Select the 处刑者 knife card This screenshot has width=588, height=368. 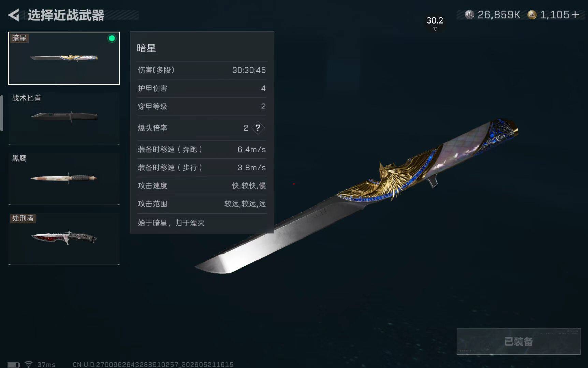point(64,239)
